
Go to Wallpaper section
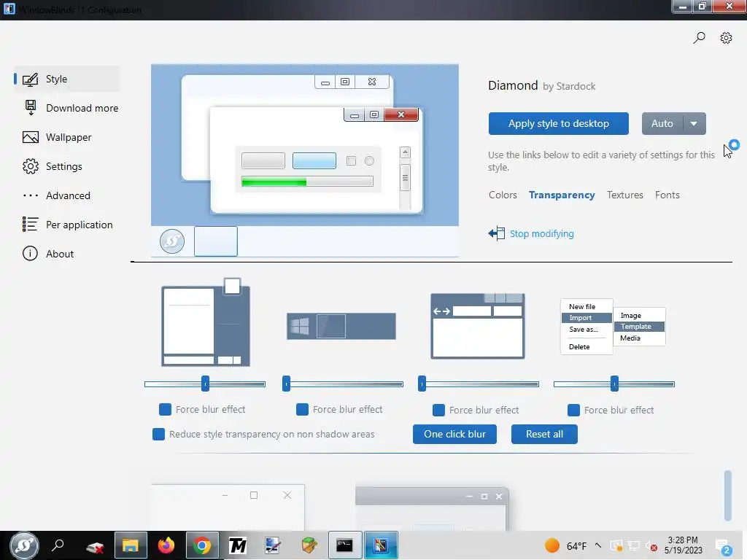coord(69,138)
